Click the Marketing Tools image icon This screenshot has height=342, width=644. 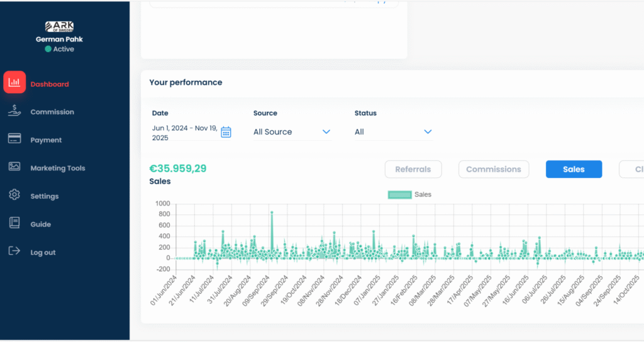pyautogui.click(x=14, y=167)
